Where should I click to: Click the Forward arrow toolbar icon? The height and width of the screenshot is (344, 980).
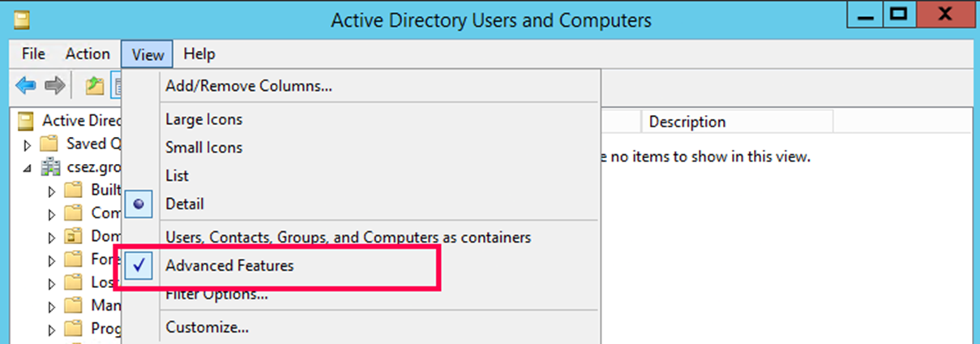(x=54, y=85)
